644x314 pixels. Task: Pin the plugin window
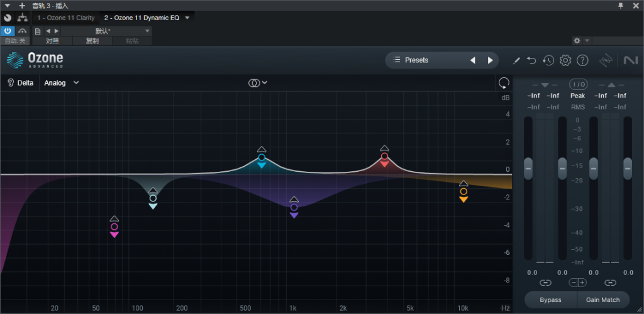(621, 5)
